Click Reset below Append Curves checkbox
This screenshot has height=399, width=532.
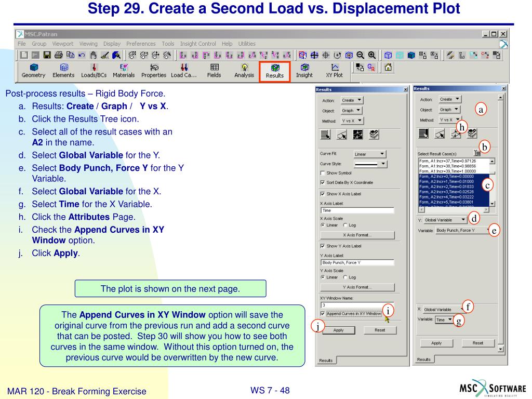tap(380, 330)
